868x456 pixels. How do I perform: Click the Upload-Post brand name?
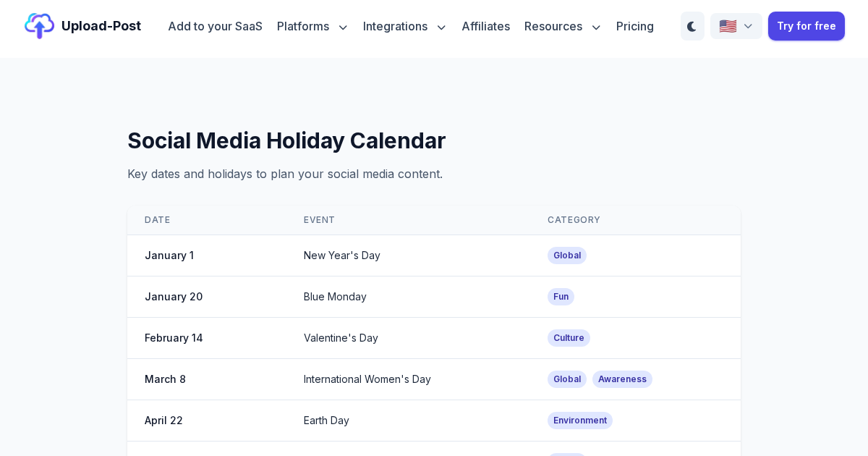coord(101,26)
